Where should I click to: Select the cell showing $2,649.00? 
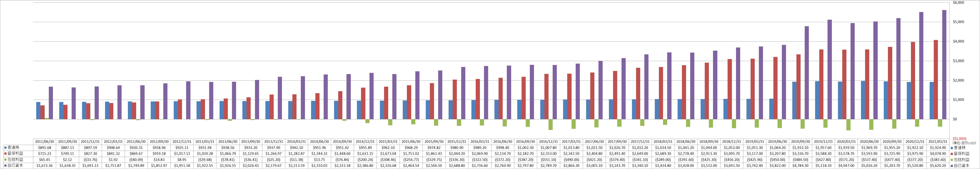pos(640,154)
